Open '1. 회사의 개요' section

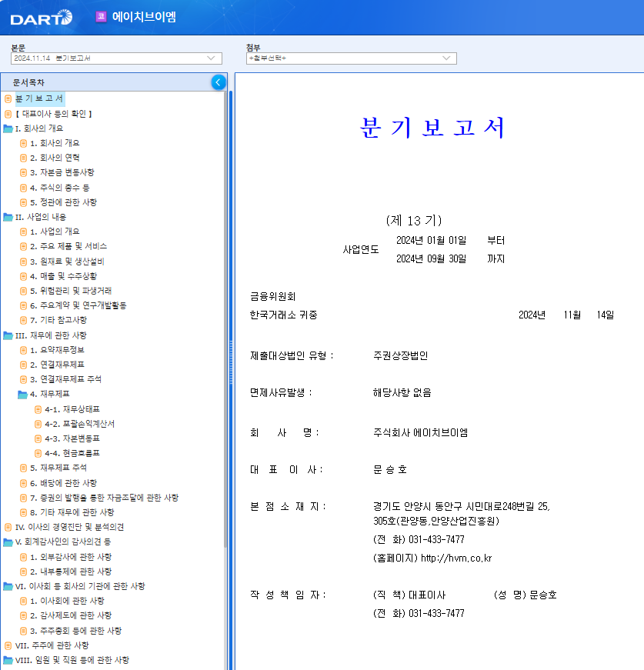pyautogui.click(x=55, y=143)
